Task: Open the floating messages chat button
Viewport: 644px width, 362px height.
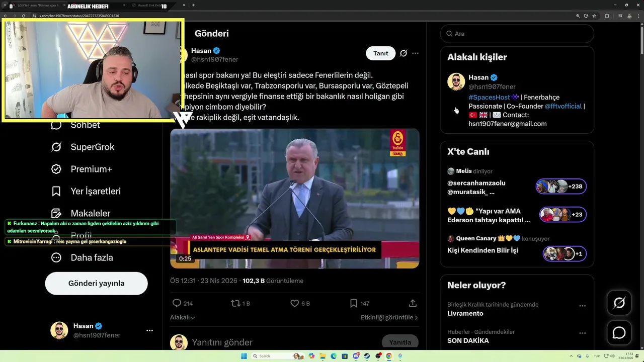Action: (x=619, y=333)
